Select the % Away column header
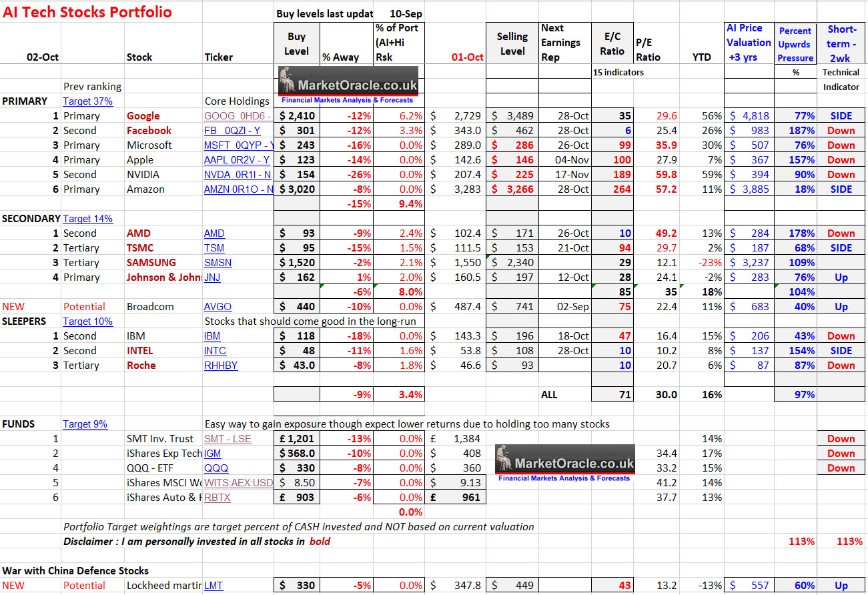The image size is (868, 595). pyautogui.click(x=340, y=57)
